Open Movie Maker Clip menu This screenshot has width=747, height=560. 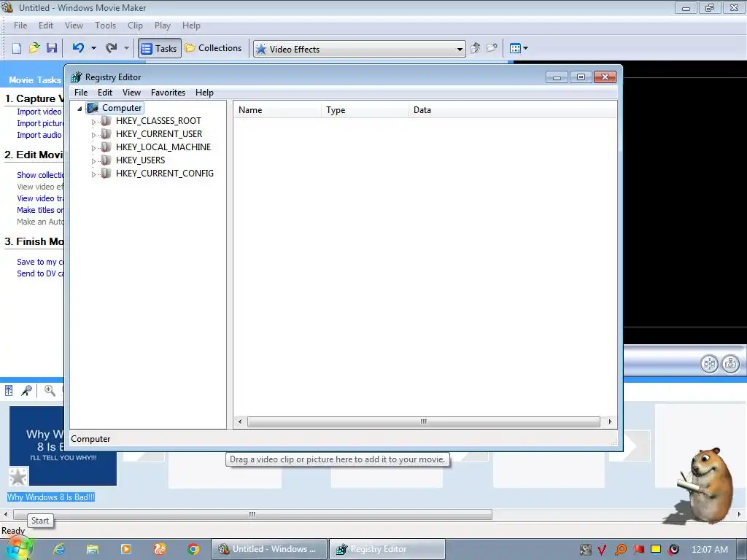point(135,26)
